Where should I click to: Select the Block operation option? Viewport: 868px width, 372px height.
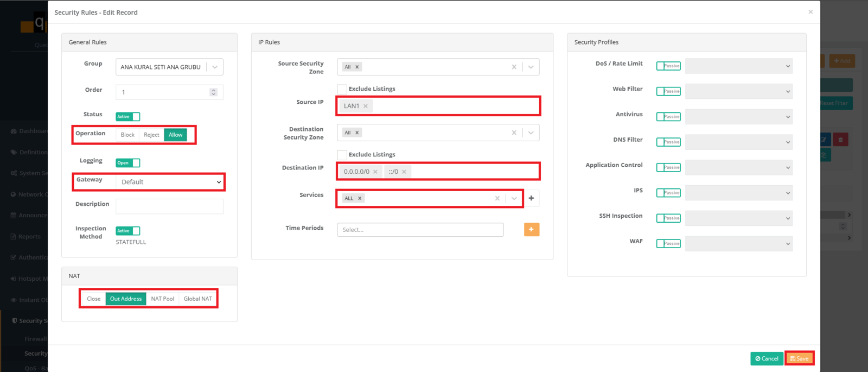coord(127,135)
